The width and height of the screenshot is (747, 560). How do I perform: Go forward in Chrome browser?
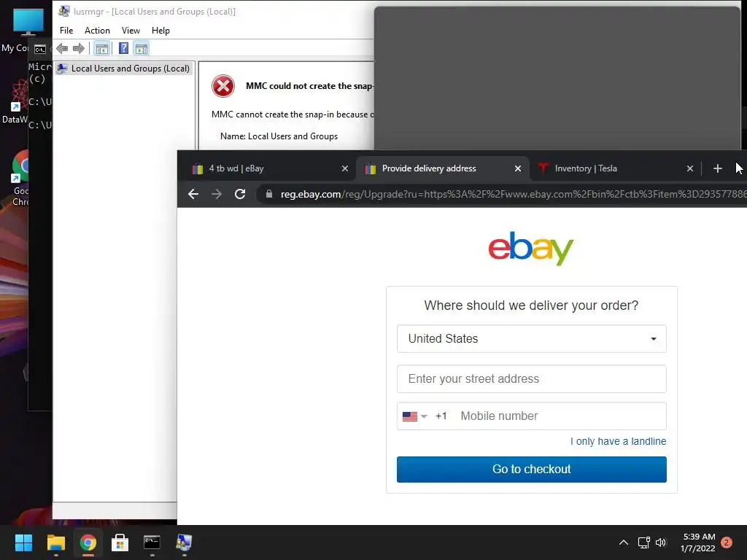[216, 194]
